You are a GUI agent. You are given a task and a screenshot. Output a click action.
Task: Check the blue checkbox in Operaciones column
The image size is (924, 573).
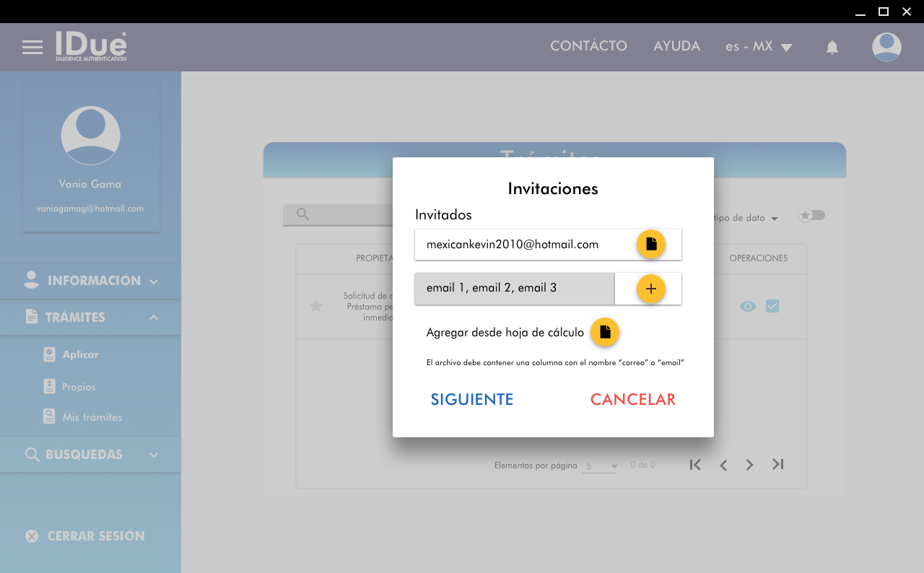pyautogui.click(x=772, y=307)
